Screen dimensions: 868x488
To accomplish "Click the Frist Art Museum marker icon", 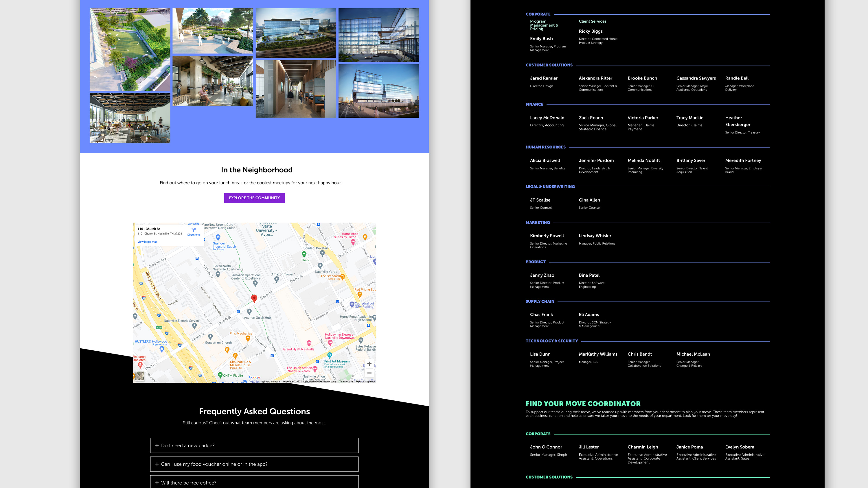I will [330, 355].
